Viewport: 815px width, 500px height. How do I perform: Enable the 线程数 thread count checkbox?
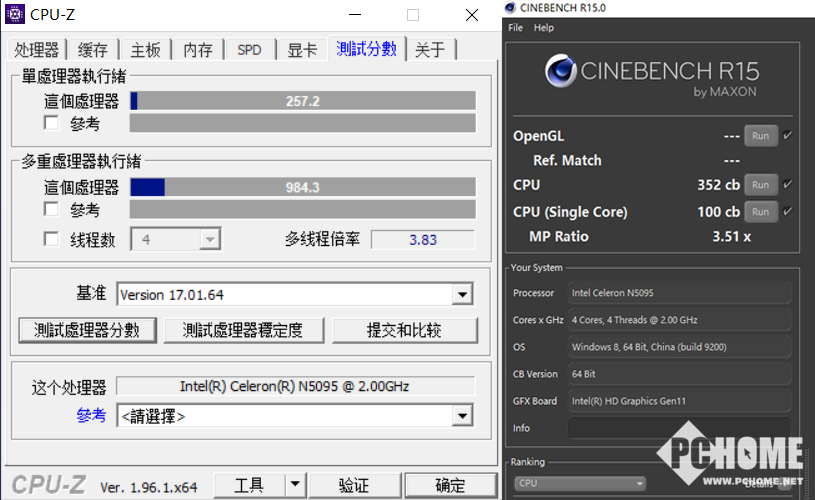click(x=51, y=240)
